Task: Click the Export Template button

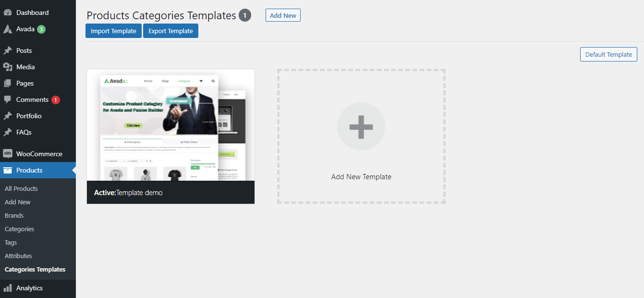Action: pyautogui.click(x=170, y=31)
